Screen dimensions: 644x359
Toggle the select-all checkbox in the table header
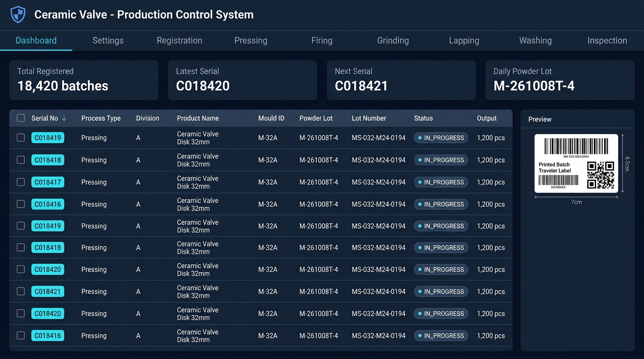21,118
